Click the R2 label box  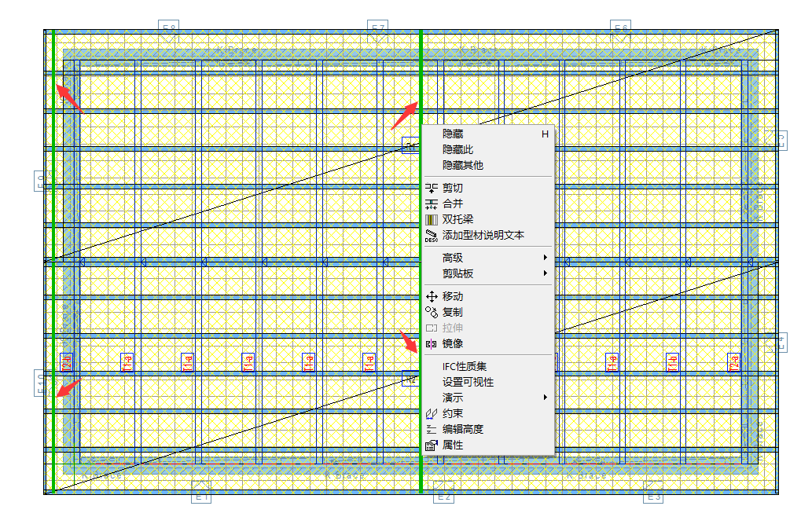tap(410, 379)
